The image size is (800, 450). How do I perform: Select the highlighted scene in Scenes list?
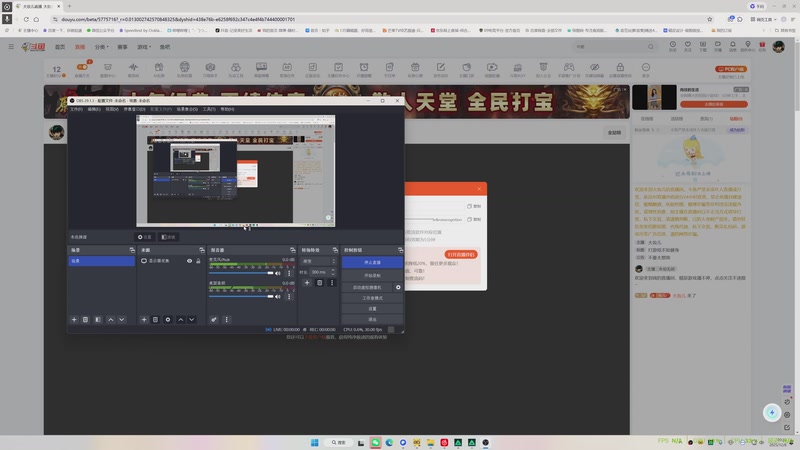(x=102, y=261)
